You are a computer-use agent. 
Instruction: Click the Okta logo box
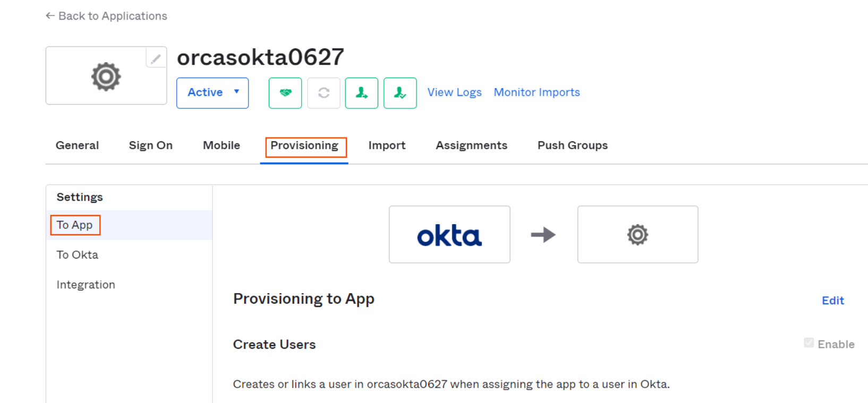449,234
